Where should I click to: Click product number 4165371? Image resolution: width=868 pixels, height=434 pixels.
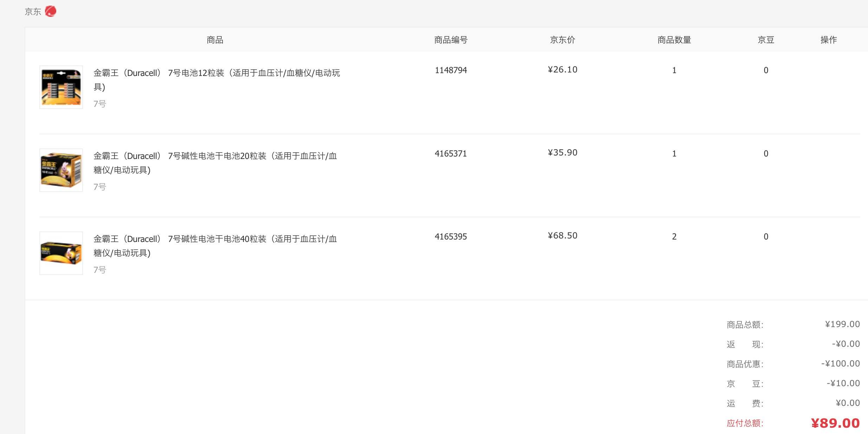[x=451, y=154]
